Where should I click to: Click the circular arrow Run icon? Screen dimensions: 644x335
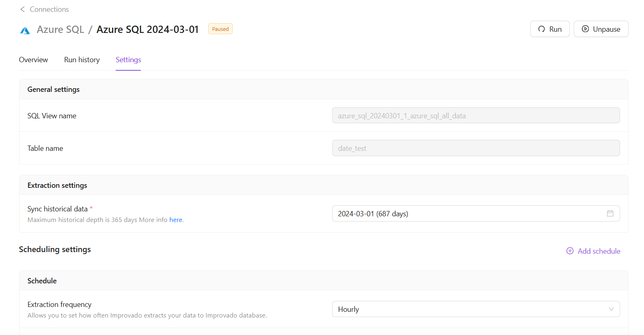click(x=541, y=29)
